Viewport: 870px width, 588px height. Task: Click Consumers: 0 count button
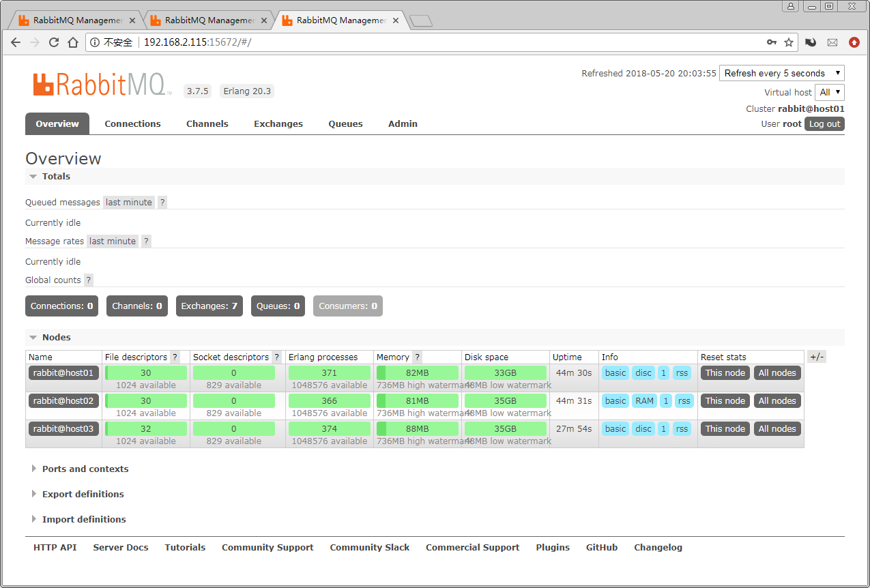(348, 306)
